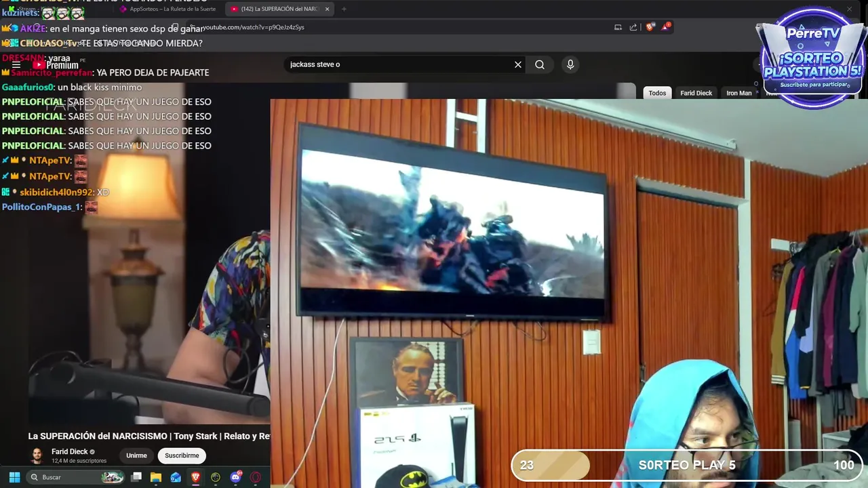Click the Unirme join button
Screen dimensions: 868x488
tap(136, 455)
